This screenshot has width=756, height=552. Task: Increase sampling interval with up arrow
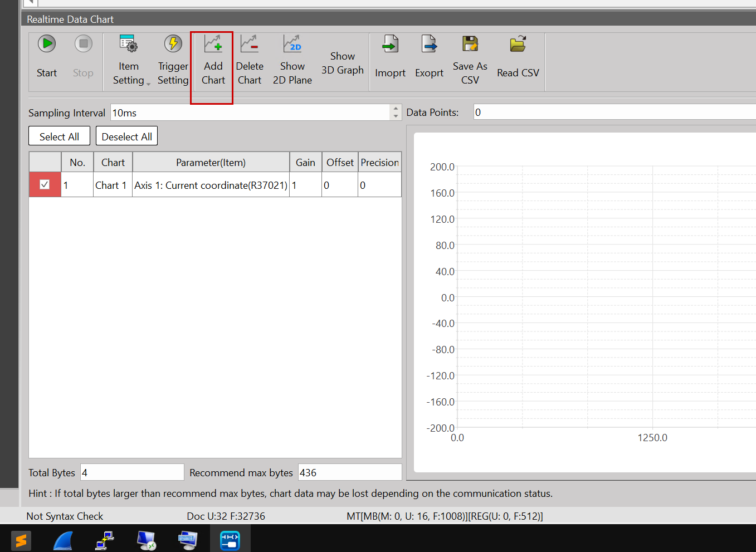[x=396, y=109]
